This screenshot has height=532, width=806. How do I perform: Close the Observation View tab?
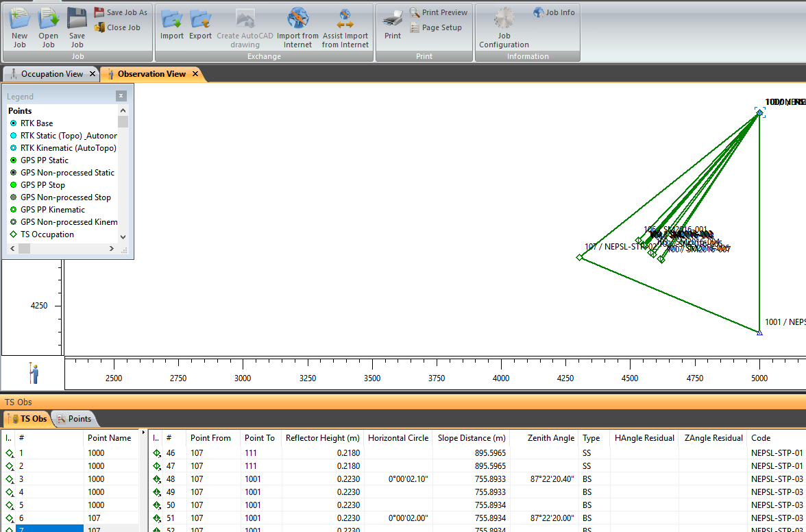click(195, 74)
